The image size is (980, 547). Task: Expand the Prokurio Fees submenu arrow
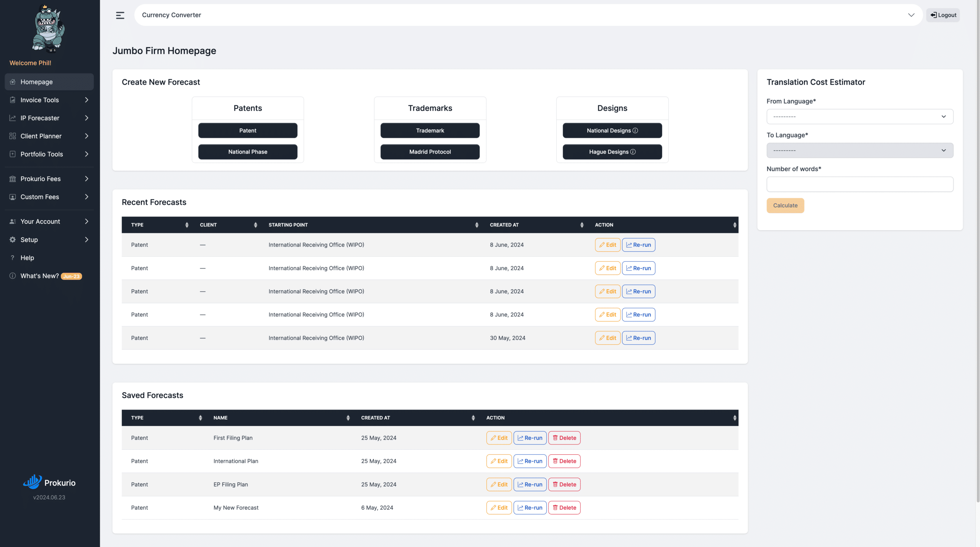tap(87, 179)
